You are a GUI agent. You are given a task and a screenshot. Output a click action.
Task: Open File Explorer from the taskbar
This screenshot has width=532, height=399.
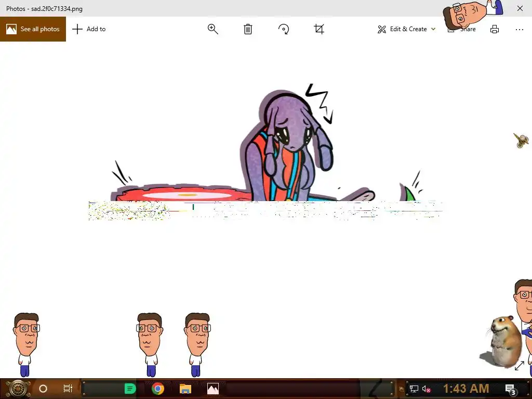185,389
